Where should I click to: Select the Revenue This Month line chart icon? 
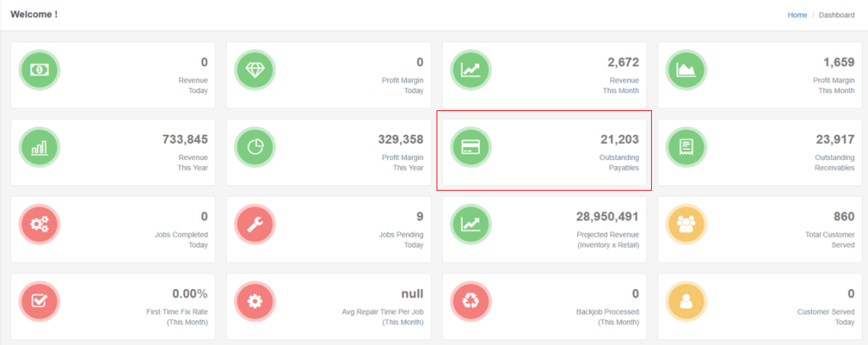pos(470,70)
